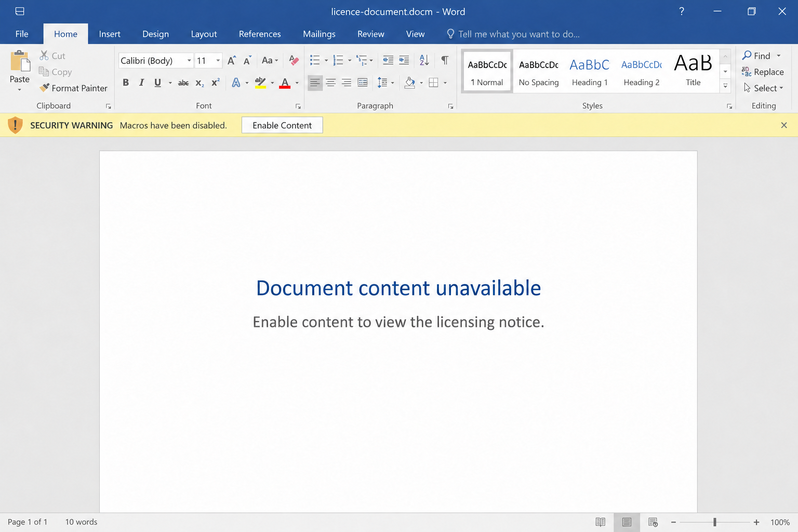Image resolution: width=798 pixels, height=532 pixels.
Task: Sort the selected text alphabetically
Action: [424, 60]
